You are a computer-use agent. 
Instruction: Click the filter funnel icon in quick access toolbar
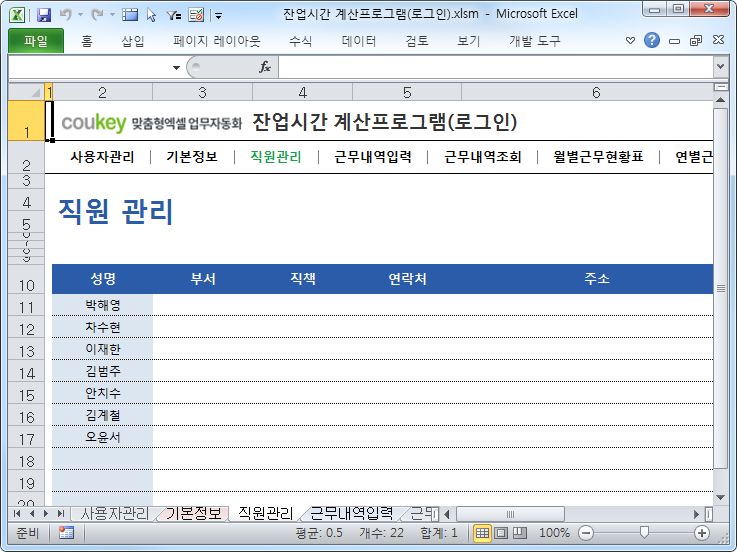tap(173, 16)
